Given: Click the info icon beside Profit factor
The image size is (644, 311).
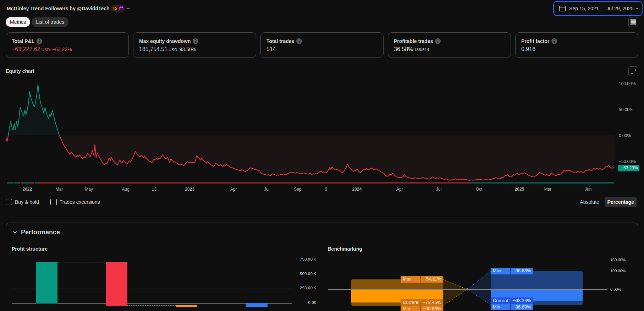Looking at the screenshot, I should 554,41.
